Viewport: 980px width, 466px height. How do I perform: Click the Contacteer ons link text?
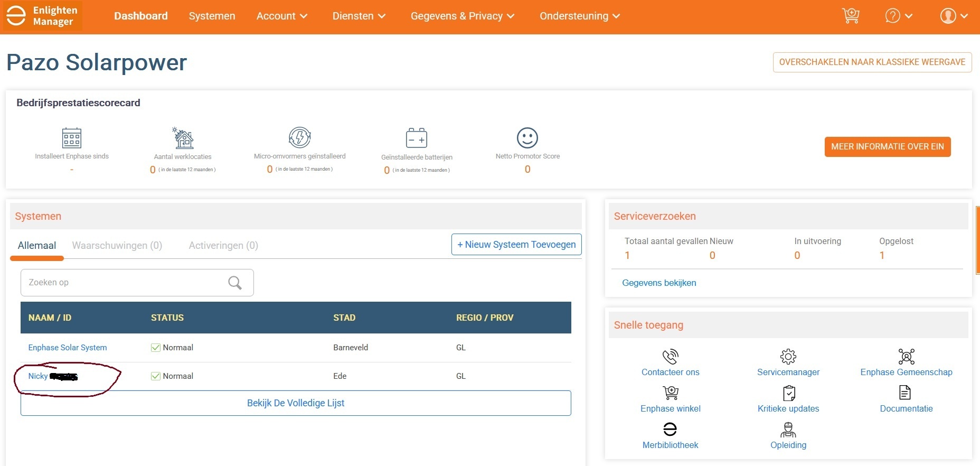pyautogui.click(x=671, y=372)
